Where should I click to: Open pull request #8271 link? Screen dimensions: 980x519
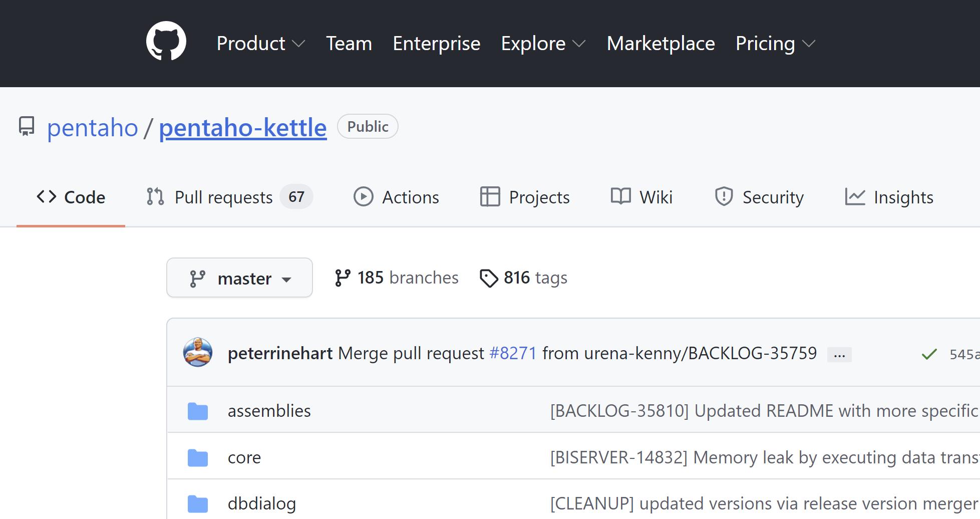[x=513, y=353]
